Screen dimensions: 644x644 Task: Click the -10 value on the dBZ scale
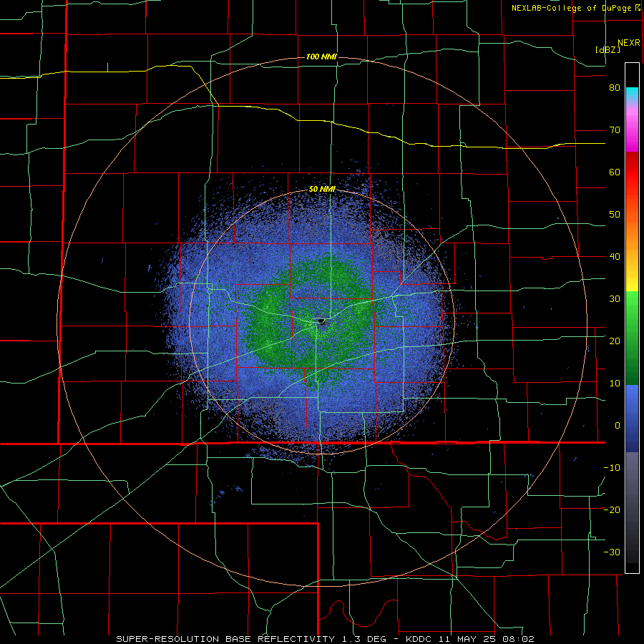(612, 467)
